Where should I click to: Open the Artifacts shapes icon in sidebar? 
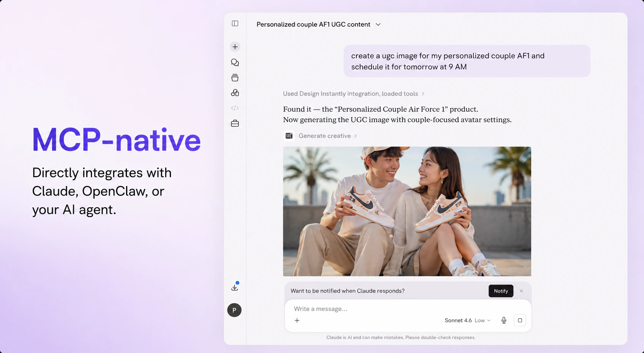[235, 93]
